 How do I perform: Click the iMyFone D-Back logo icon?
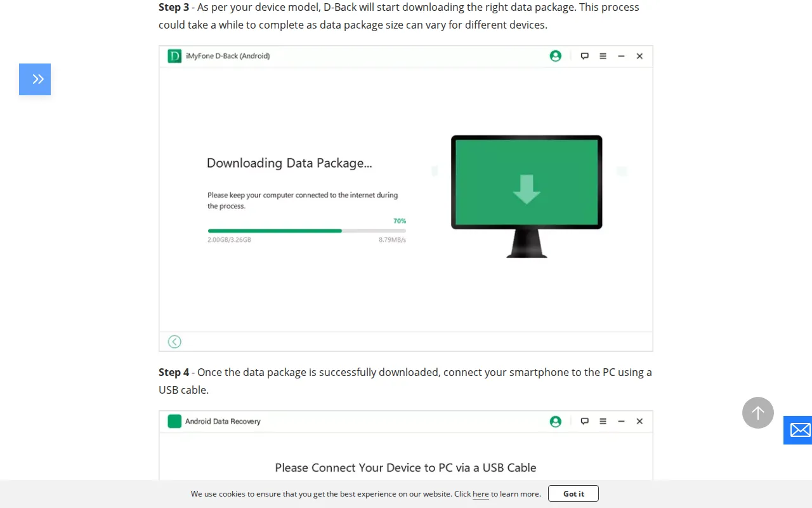(x=174, y=56)
